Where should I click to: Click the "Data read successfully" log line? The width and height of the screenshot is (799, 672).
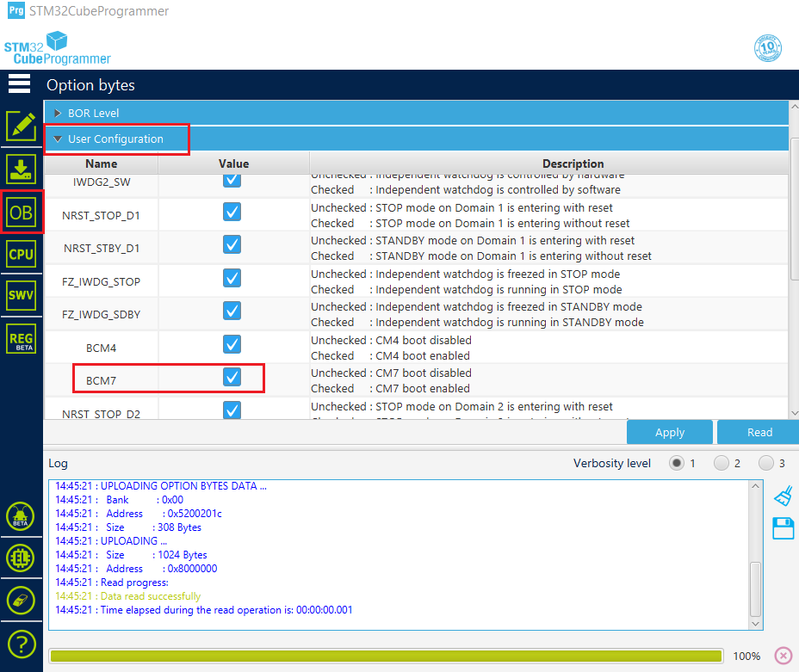tap(128, 596)
